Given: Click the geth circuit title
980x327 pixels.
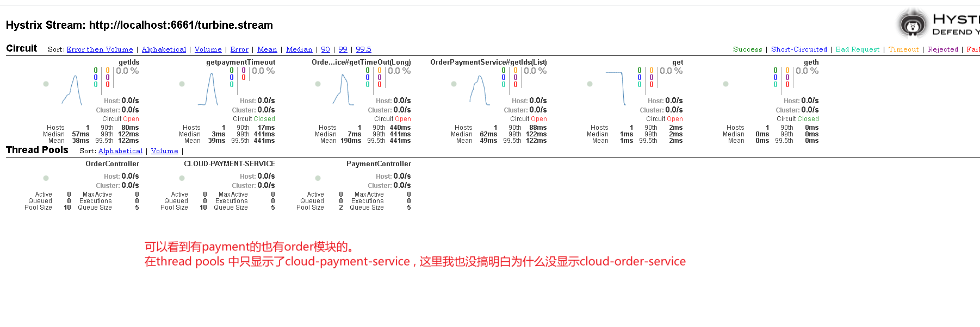Looking at the screenshot, I should (x=811, y=62).
